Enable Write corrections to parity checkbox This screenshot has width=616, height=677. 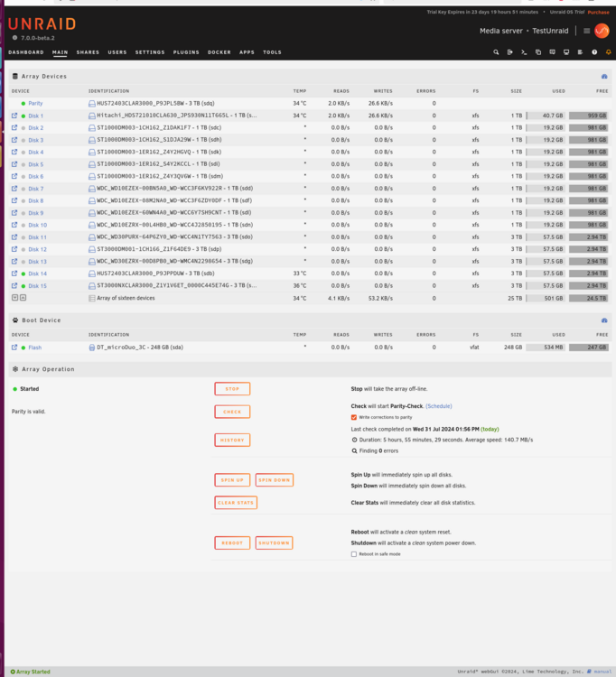pyautogui.click(x=354, y=417)
